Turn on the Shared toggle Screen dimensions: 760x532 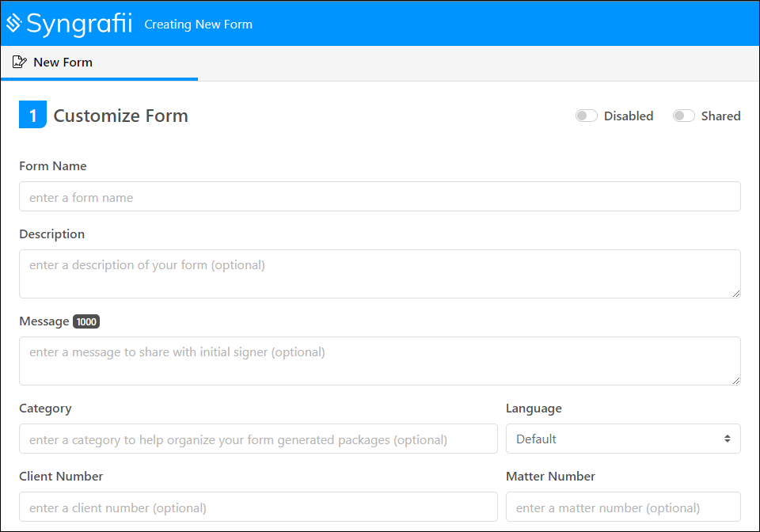(x=683, y=116)
